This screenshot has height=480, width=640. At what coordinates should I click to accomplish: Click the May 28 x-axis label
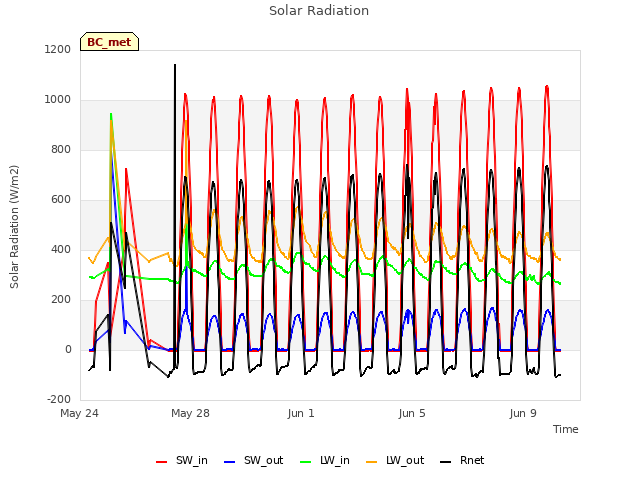point(190,413)
